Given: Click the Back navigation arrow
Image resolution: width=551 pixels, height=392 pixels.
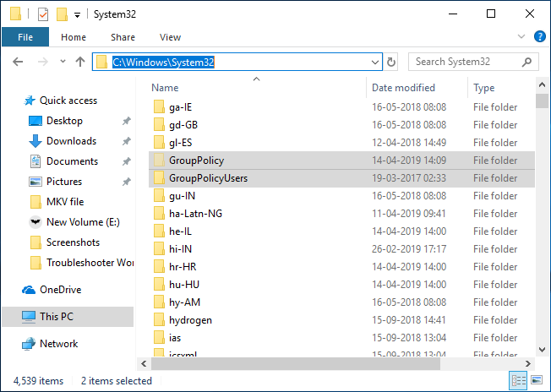Looking at the screenshot, I should click(x=19, y=62).
